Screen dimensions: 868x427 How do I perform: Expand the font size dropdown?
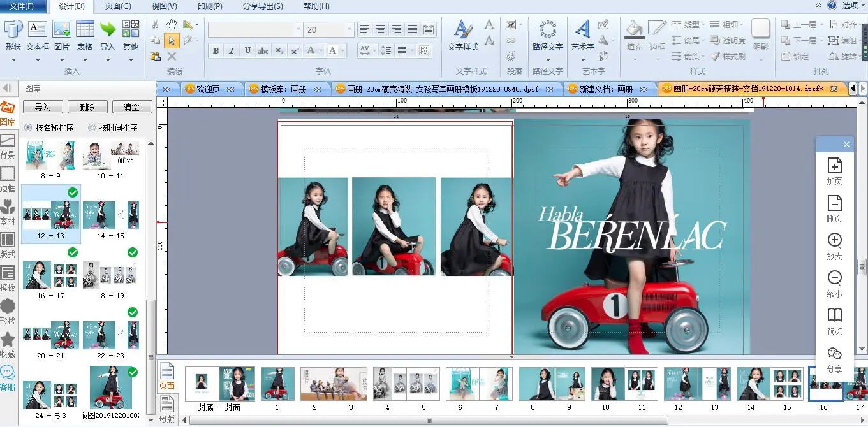349,29
